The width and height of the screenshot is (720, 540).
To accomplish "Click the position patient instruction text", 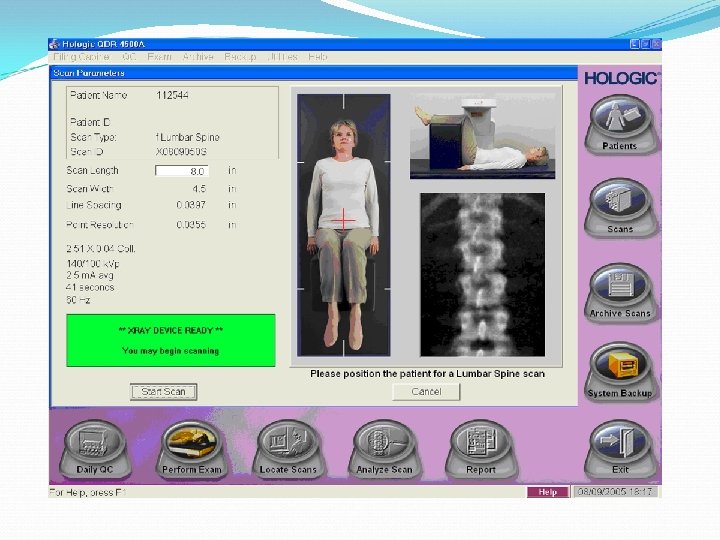I will click(427, 374).
